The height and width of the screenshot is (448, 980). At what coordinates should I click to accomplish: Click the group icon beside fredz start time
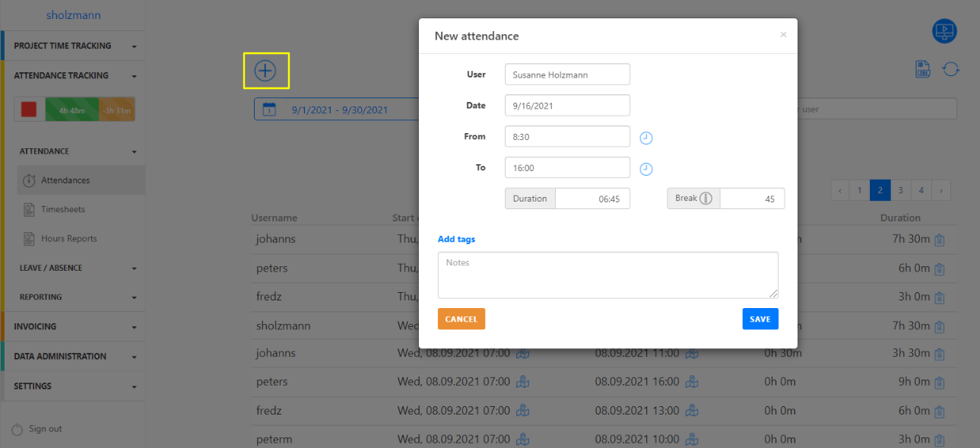pyautogui.click(x=522, y=411)
